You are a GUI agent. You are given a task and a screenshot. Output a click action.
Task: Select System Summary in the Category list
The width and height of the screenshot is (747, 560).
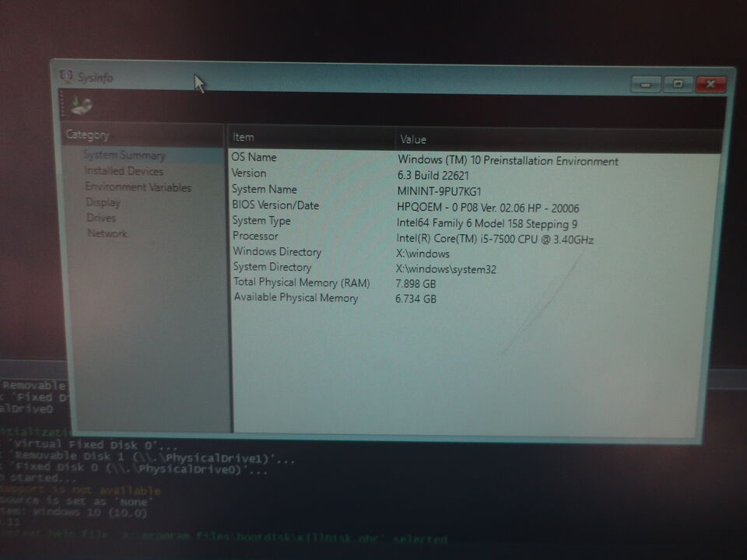coord(124,156)
